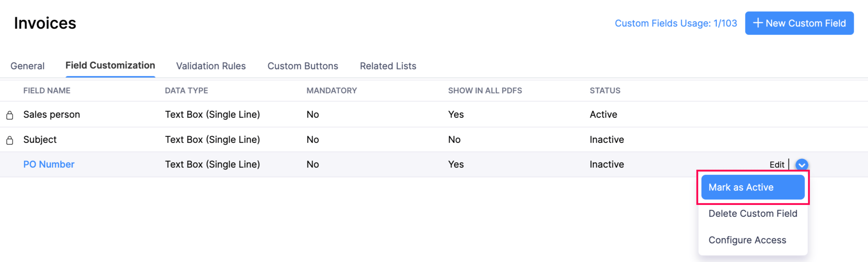868x262 pixels.
Task: Choose Delete Custom Field option
Action: (752, 213)
